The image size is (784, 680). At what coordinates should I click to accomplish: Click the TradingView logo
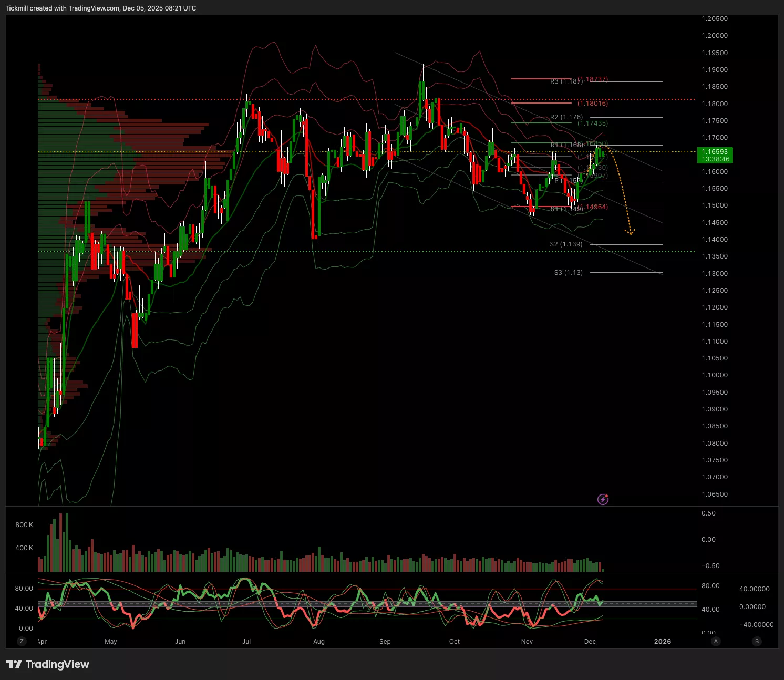pyautogui.click(x=48, y=664)
